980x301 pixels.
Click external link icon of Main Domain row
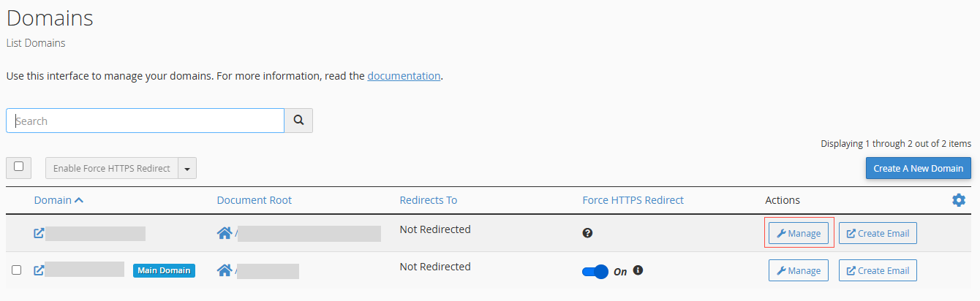(x=39, y=270)
